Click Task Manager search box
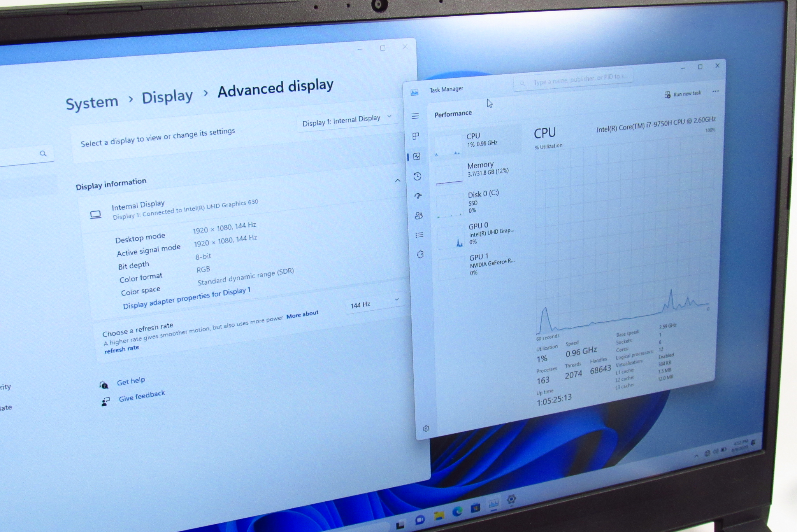Viewport: 797px width, 532px height. click(x=576, y=80)
